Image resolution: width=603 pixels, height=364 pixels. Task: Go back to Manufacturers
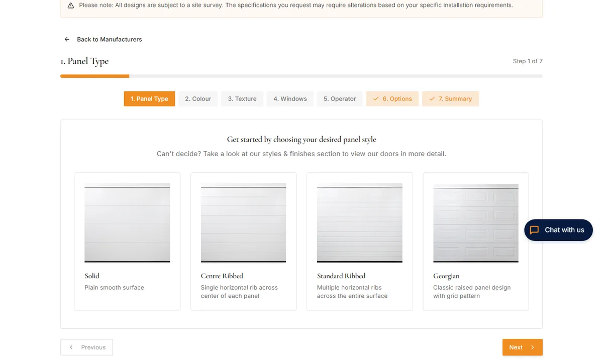coord(103,39)
